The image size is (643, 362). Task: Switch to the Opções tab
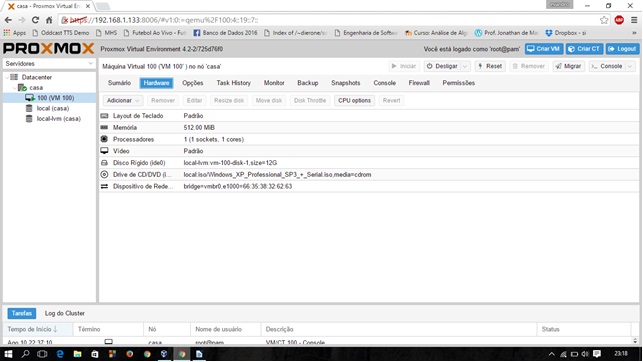193,83
